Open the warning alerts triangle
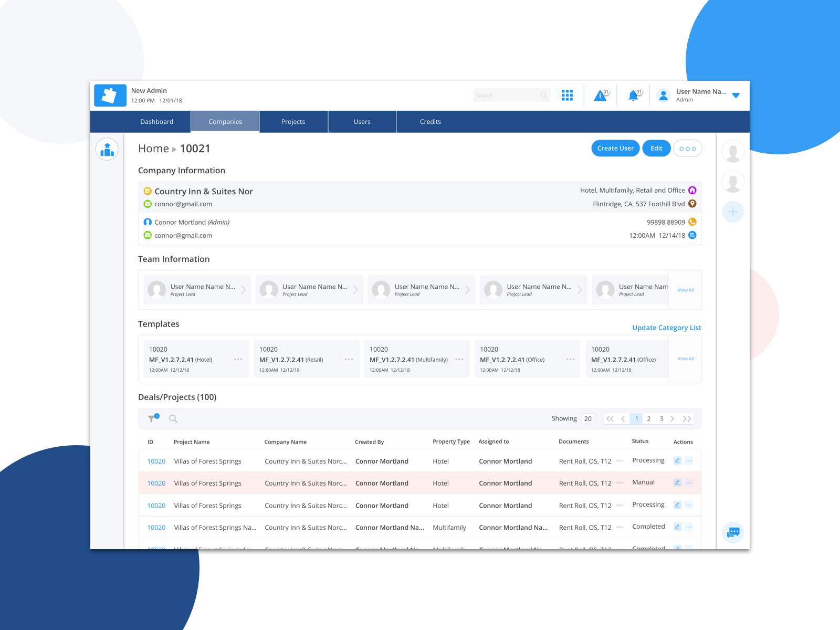Screen dimensions: 840x630 (601, 96)
